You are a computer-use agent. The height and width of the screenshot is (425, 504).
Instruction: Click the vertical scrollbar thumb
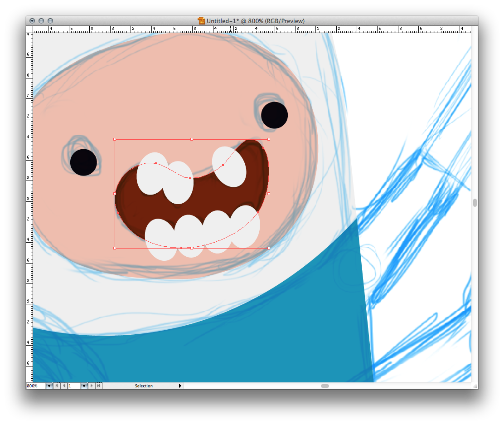475,203
